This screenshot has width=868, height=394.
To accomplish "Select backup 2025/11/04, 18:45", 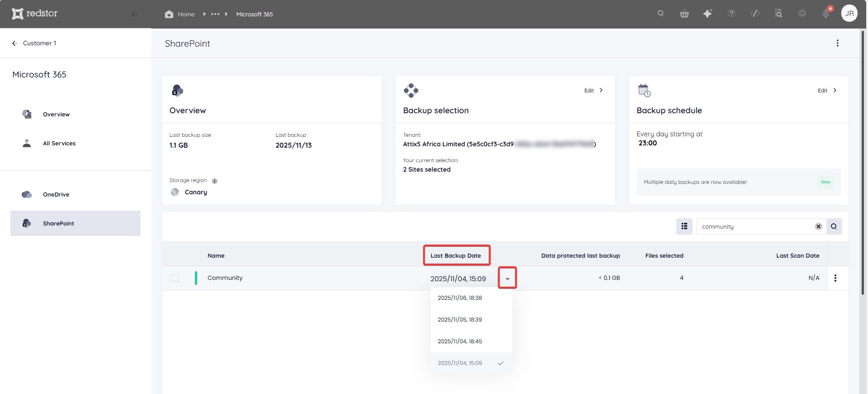I will [471, 341].
